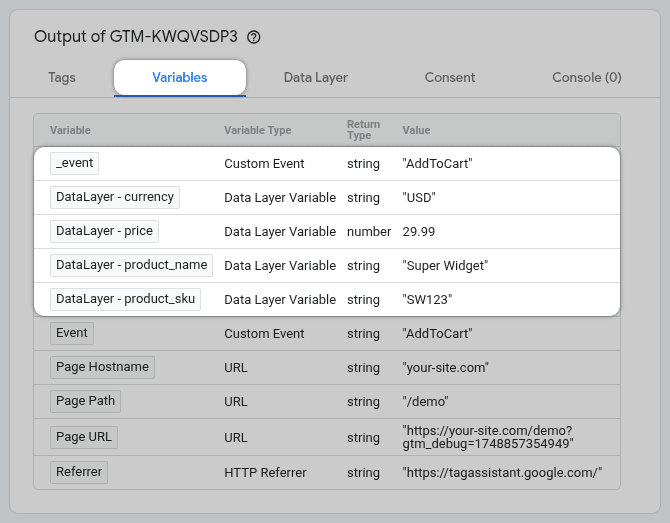Screen dimensions: 670x523
Task: Click the help icon beside GTM-KWQVSDP3 title
Action: (253, 37)
